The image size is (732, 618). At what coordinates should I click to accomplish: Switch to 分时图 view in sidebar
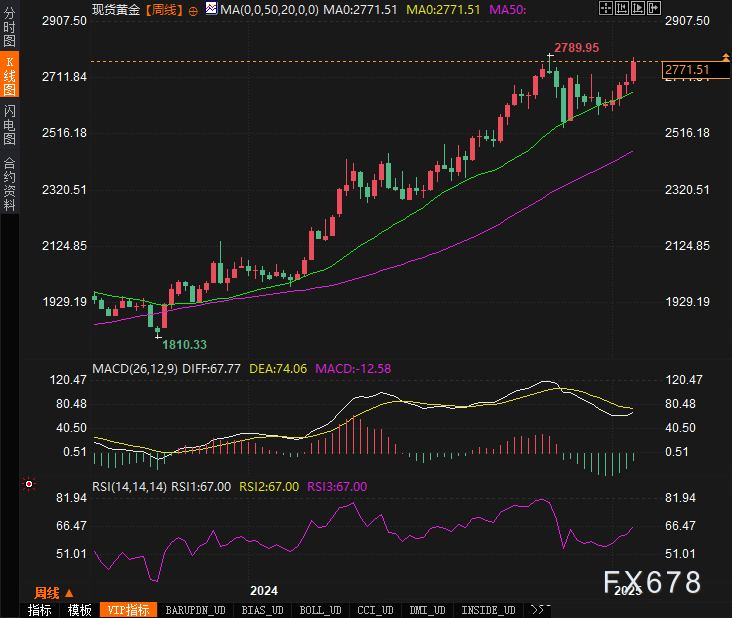click(9, 23)
